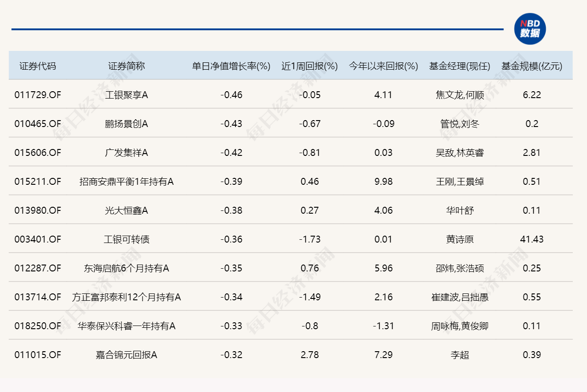This screenshot has width=587, height=392.
Task: Click fund managers 邵炜,张浩硕
Action: click(460, 268)
